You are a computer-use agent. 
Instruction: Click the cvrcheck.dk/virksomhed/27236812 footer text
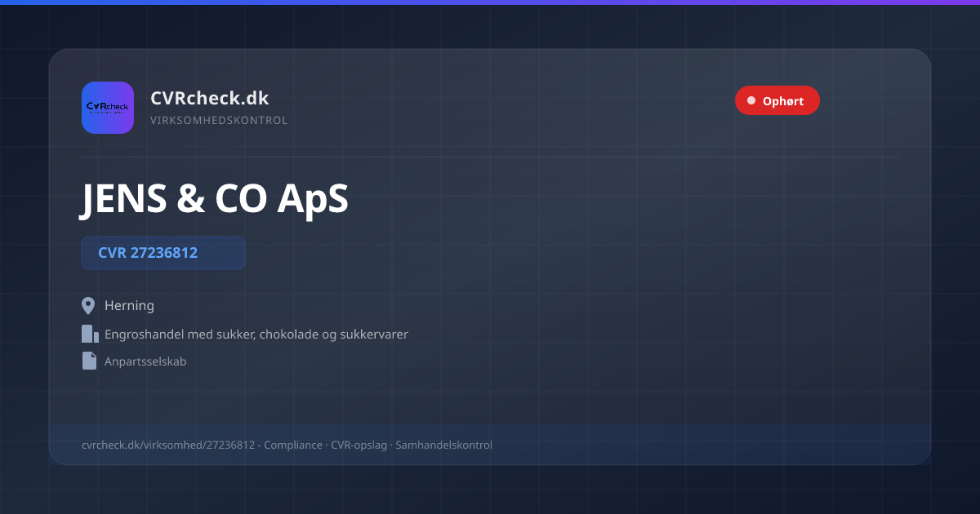pyautogui.click(x=287, y=445)
